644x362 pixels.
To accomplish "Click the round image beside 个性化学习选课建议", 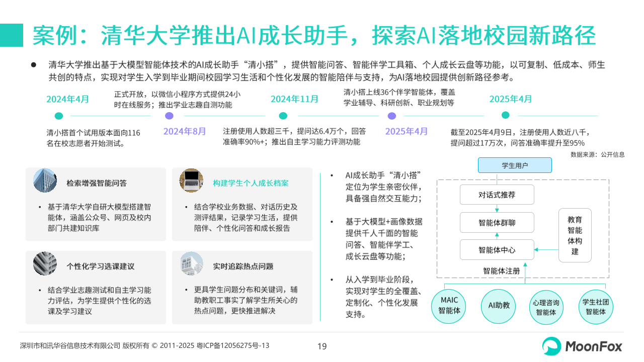I will [45, 263].
